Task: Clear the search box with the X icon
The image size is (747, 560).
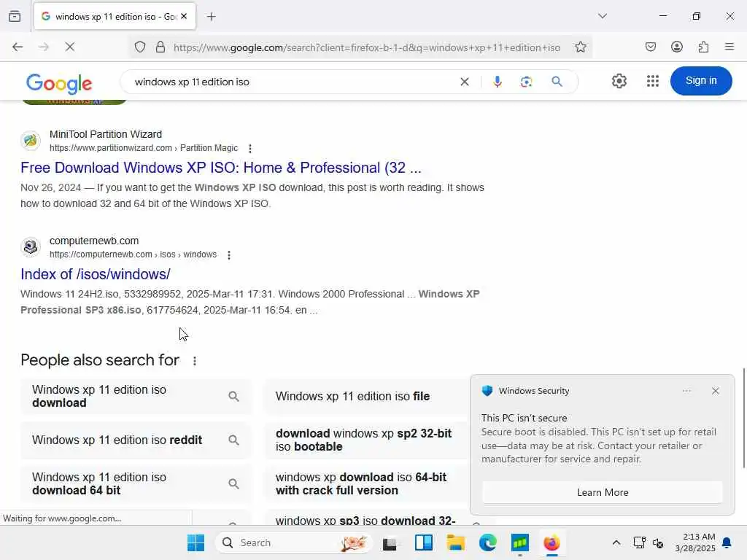Action: (x=465, y=82)
